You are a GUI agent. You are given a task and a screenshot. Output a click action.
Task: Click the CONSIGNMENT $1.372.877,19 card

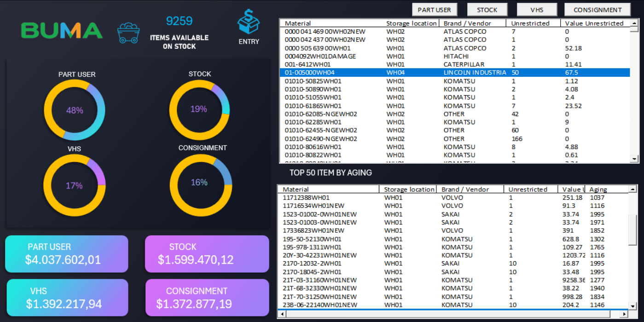207,298
